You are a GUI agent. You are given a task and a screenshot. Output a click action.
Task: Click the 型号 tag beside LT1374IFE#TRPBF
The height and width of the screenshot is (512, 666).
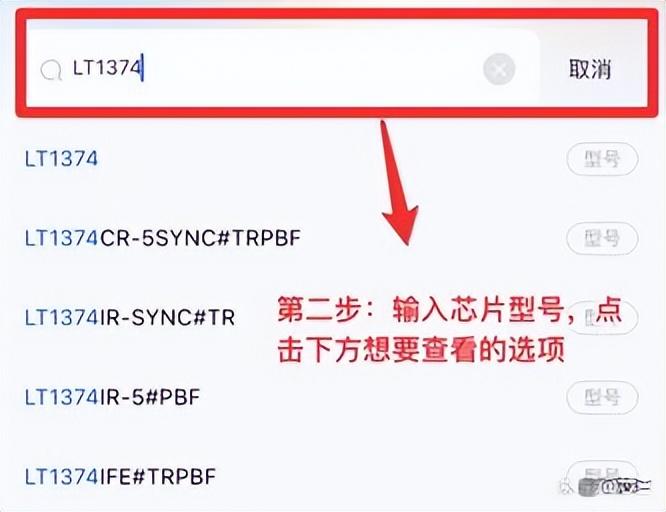click(x=602, y=476)
